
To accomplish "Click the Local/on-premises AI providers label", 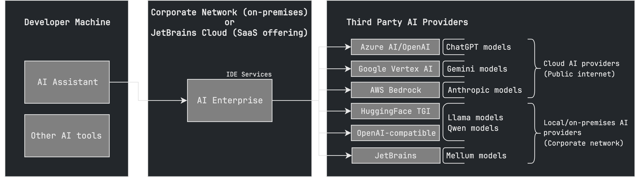I will (585, 133).
